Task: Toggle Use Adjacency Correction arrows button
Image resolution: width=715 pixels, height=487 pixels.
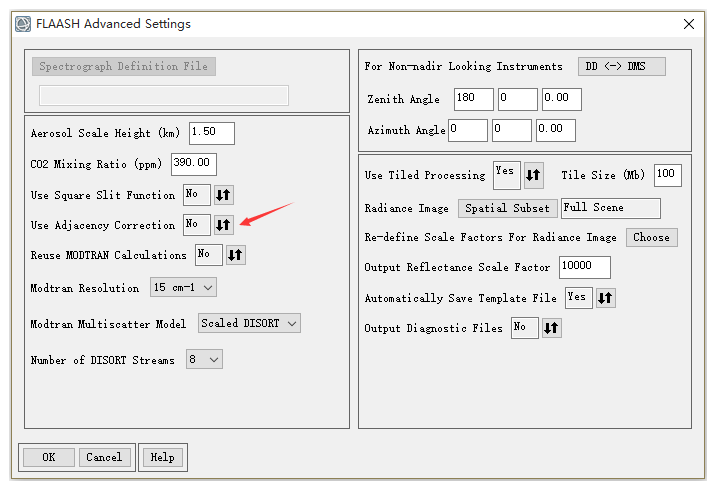Action: [223, 225]
